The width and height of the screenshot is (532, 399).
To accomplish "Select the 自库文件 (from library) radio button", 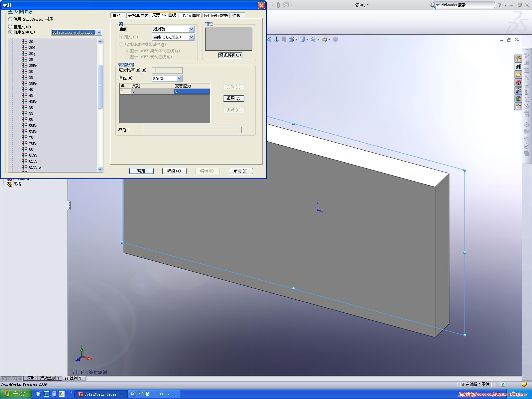I will (10, 32).
